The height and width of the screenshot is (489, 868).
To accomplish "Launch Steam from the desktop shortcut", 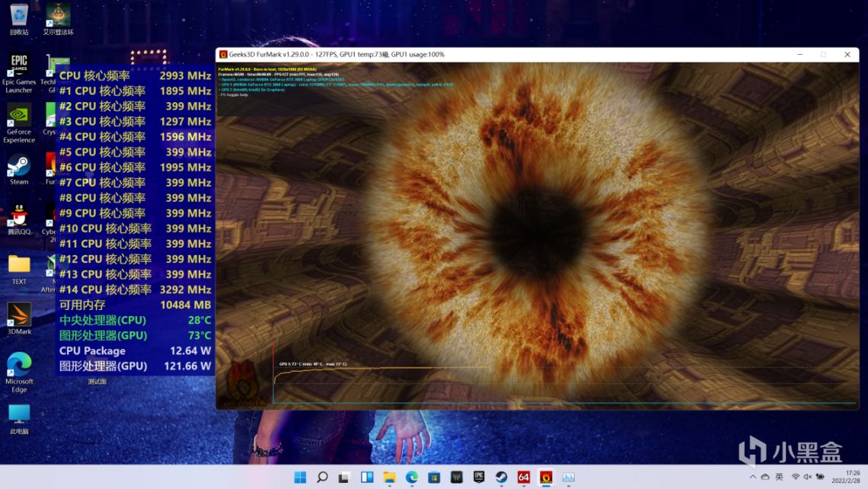I will pos(19,170).
